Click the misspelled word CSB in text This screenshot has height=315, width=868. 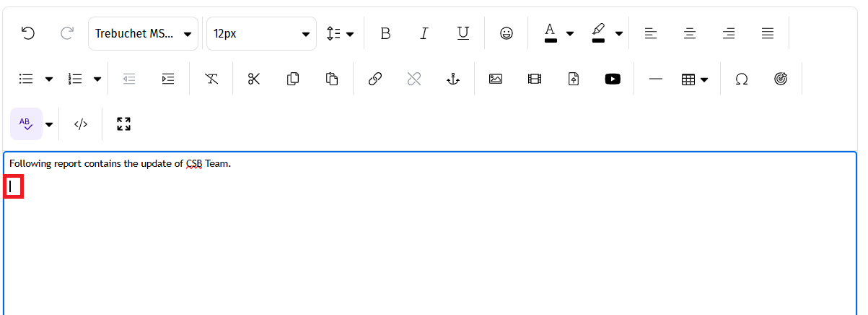click(x=194, y=164)
